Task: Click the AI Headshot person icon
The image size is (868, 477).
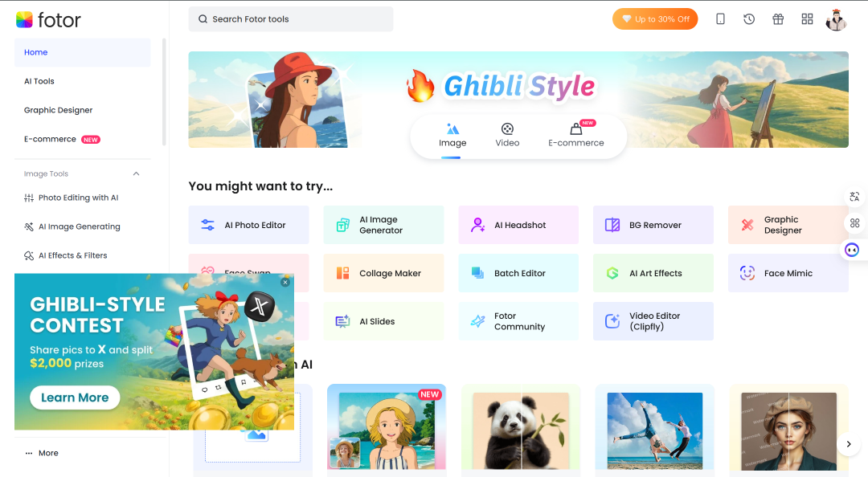Action: [477, 225]
